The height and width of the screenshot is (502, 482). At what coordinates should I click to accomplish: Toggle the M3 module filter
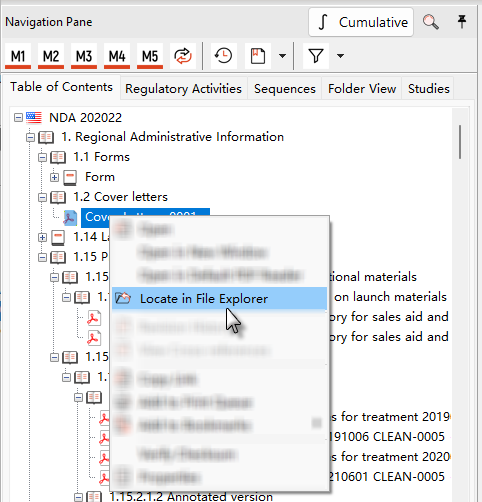click(84, 56)
